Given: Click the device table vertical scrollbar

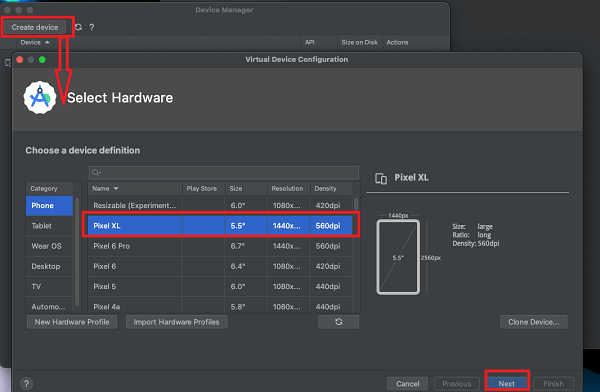Looking at the screenshot, I should click(356, 204).
